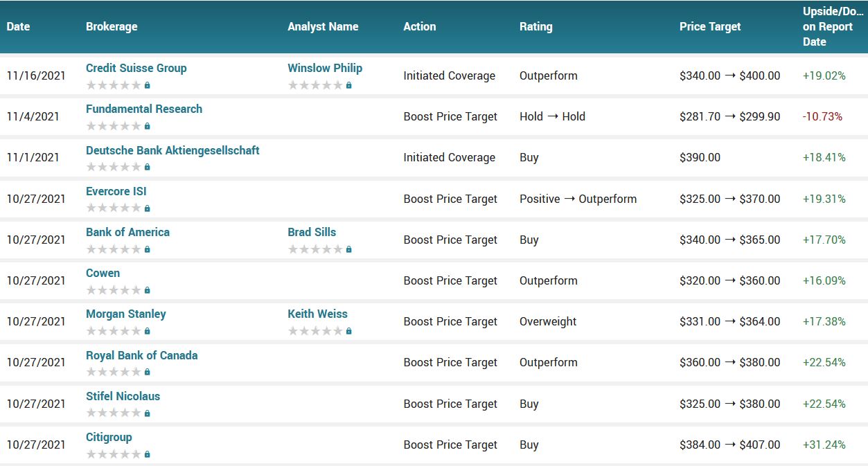Viewport: 868px width, 466px height.
Task: Click lock icon under Citigroup stars
Action: pyautogui.click(x=147, y=454)
